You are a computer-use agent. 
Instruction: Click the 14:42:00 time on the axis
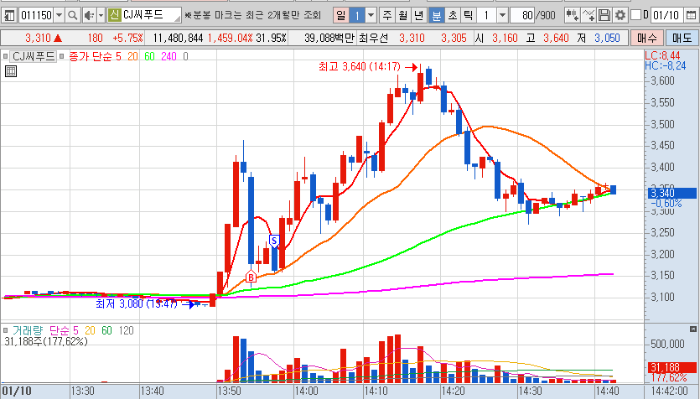(670, 391)
